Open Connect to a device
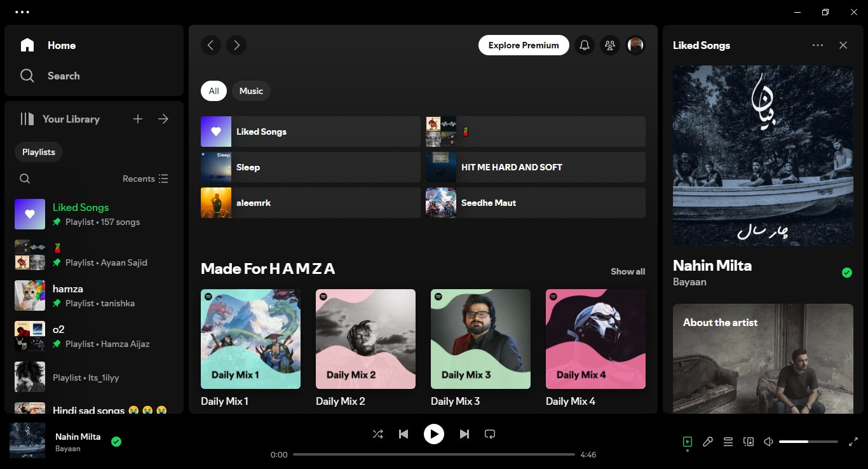Screen dimensions: 868x469 click(x=749, y=442)
